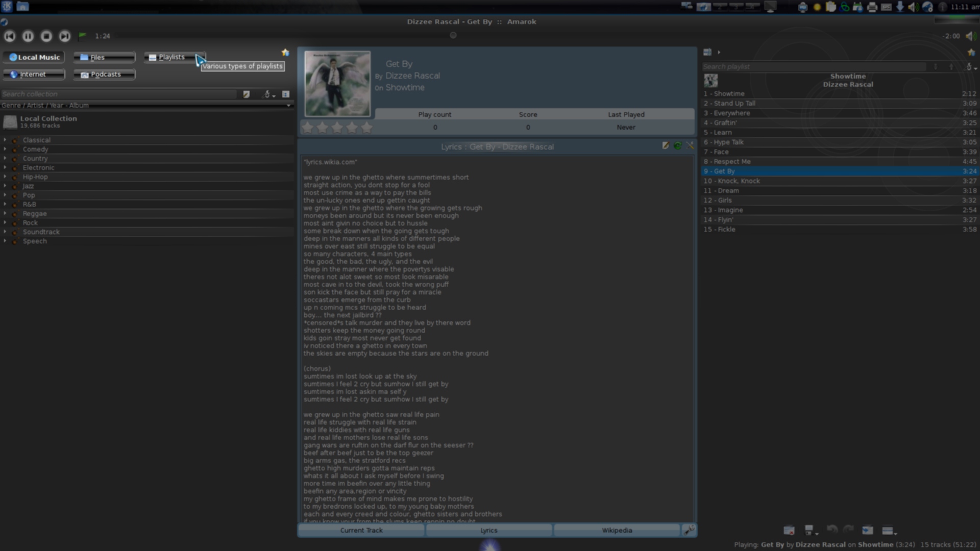The height and width of the screenshot is (551, 980).
Task: Open lyrics applet settings icon
Action: pyautogui.click(x=690, y=146)
